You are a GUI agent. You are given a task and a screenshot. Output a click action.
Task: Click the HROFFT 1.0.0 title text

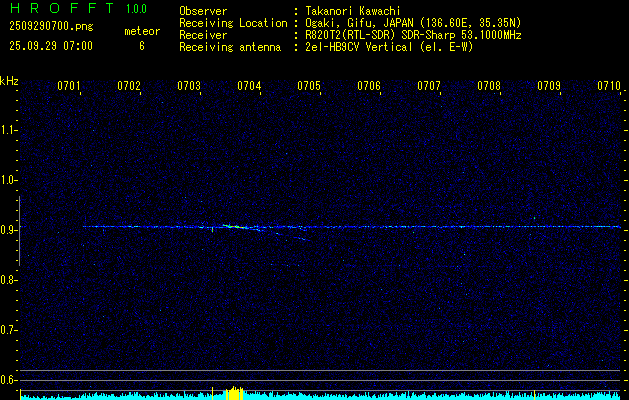coord(79,8)
